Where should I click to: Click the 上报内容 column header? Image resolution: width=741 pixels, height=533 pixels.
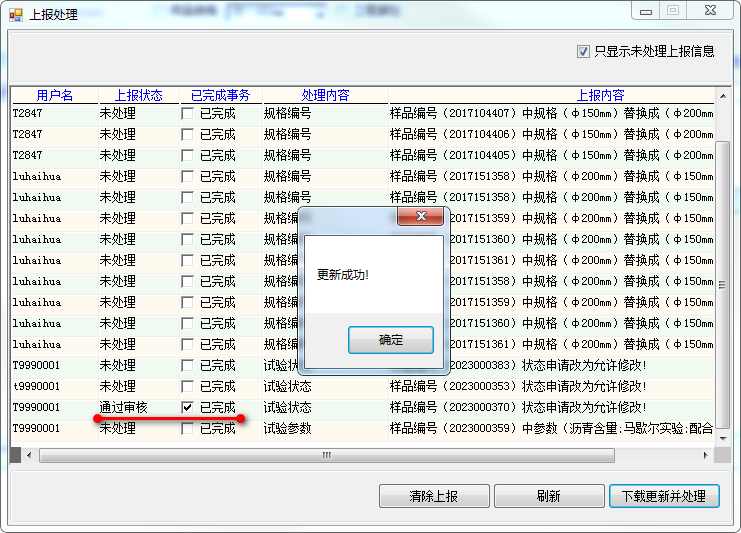(600, 95)
